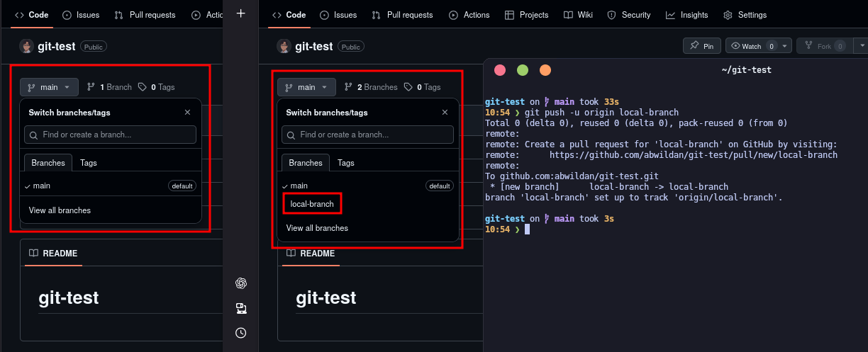Choose the main branch in the right popup

[368, 186]
